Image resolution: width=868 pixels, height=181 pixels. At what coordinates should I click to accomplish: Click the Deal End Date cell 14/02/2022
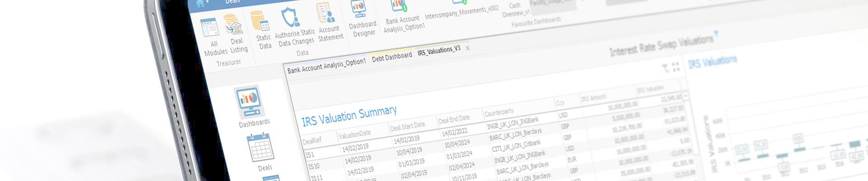[x=454, y=132]
